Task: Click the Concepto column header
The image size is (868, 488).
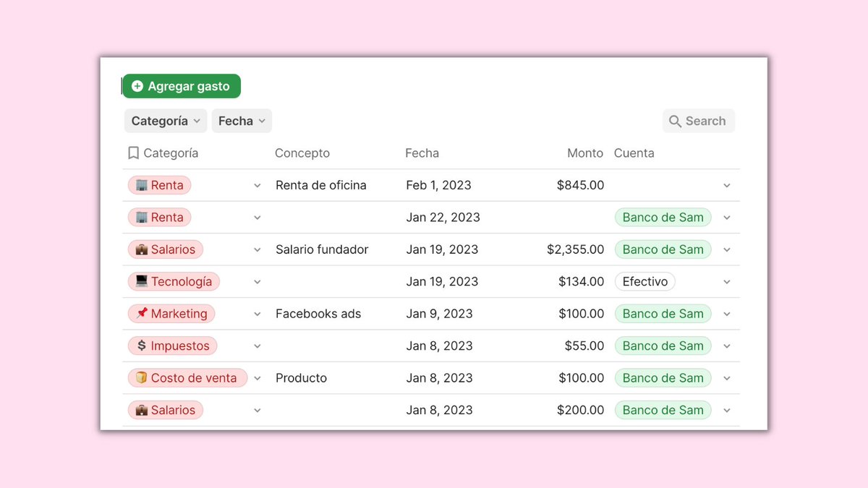Action: click(x=302, y=153)
